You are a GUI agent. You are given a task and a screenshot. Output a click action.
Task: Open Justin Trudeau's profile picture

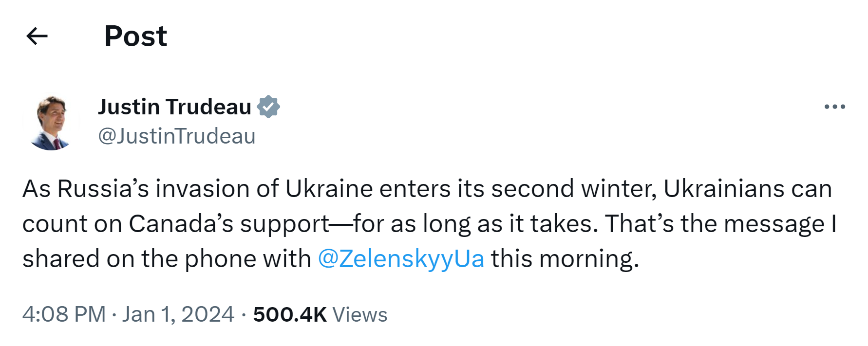[51, 123]
